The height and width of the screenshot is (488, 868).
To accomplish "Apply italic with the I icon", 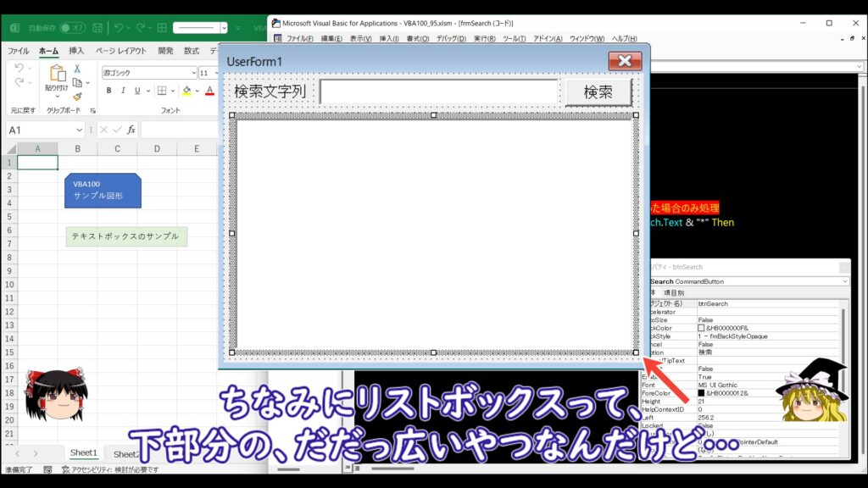I will coord(123,91).
